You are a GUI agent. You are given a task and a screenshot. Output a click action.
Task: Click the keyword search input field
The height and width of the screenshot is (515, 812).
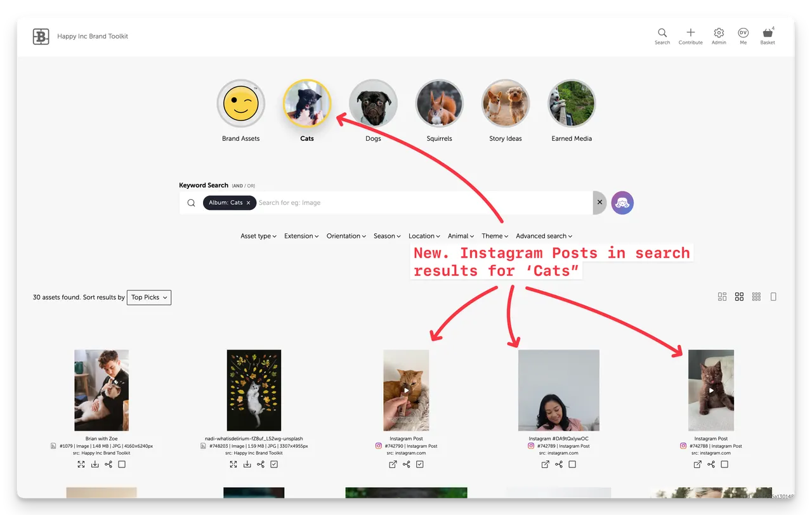pyautogui.click(x=419, y=203)
